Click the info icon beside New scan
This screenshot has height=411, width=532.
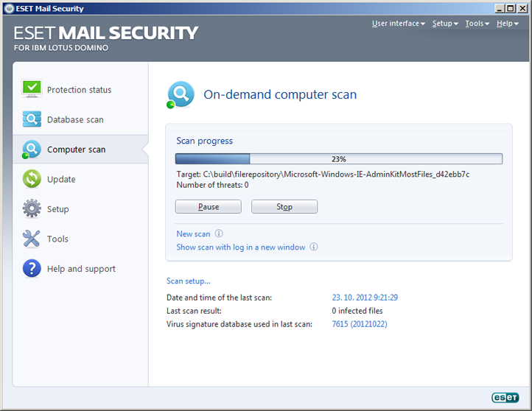[219, 234]
